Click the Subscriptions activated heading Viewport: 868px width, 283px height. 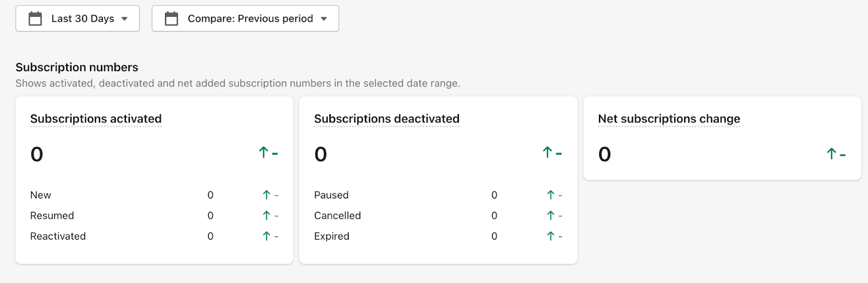pyautogui.click(x=96, y=119)
